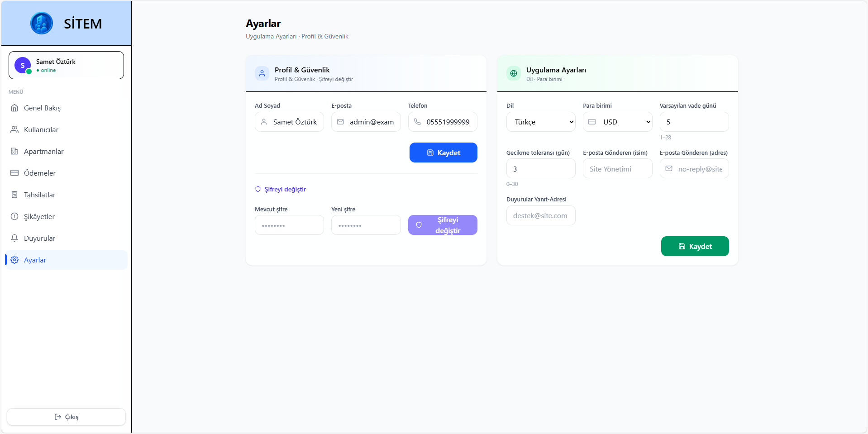Log out using the Çıkış button
868x434 pixels.
pos(66,417)
